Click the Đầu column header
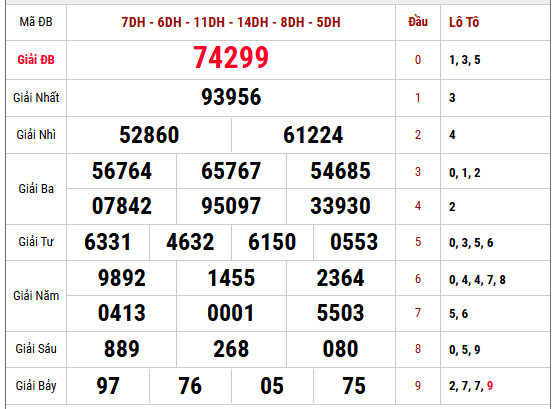This screenshot has width=554, height=409. coord(418,22)
